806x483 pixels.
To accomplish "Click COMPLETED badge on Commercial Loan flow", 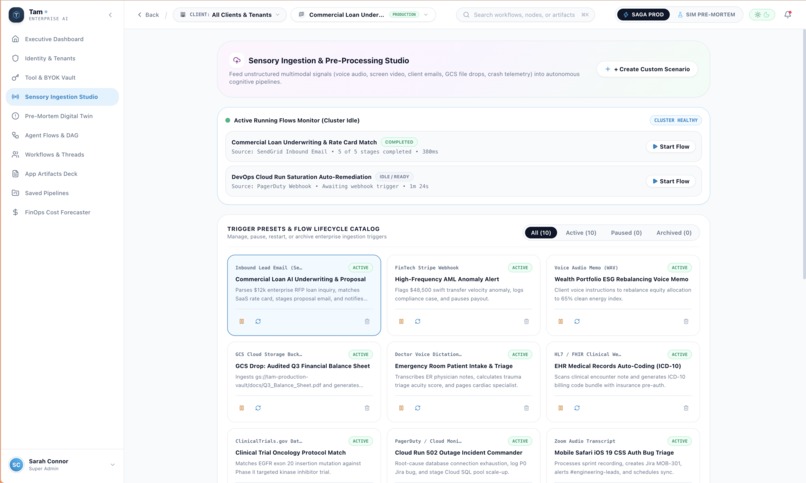I will pyautogui.click(x=399, y=142).
